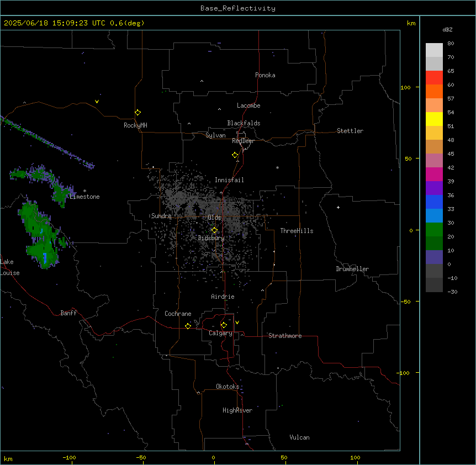Click the Olds town label
The width and height of the screenshot is (476, 465).
pyautogui.click(x=214, y=218)
